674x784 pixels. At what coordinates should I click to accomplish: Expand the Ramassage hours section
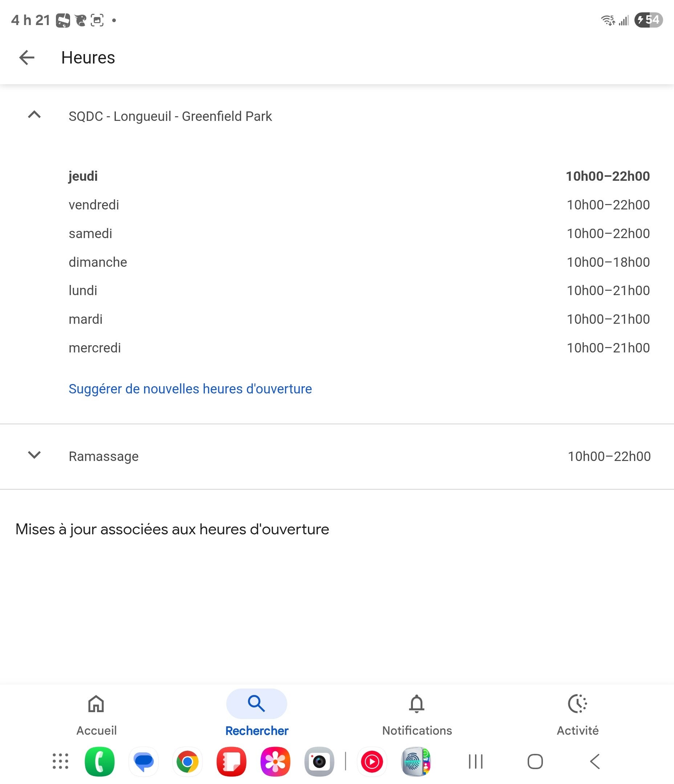click(34, 456)
